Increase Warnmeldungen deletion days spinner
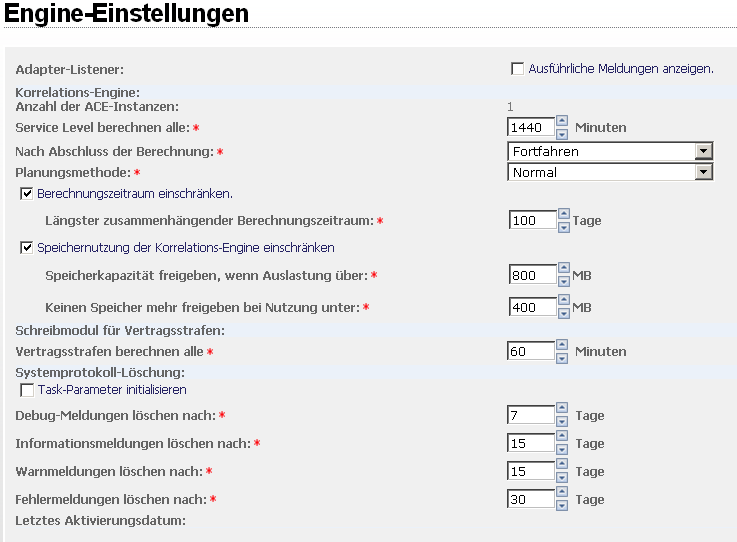 pos(563,466)
